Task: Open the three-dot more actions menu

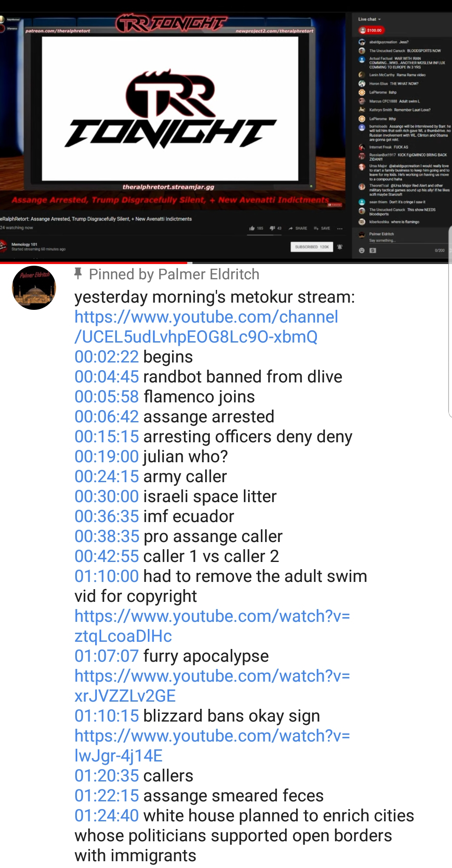Action: (x=340, y=228)
